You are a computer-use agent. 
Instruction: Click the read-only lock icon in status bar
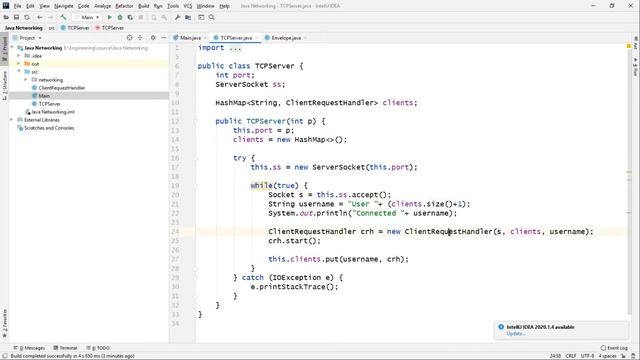(x=623, y=356)
